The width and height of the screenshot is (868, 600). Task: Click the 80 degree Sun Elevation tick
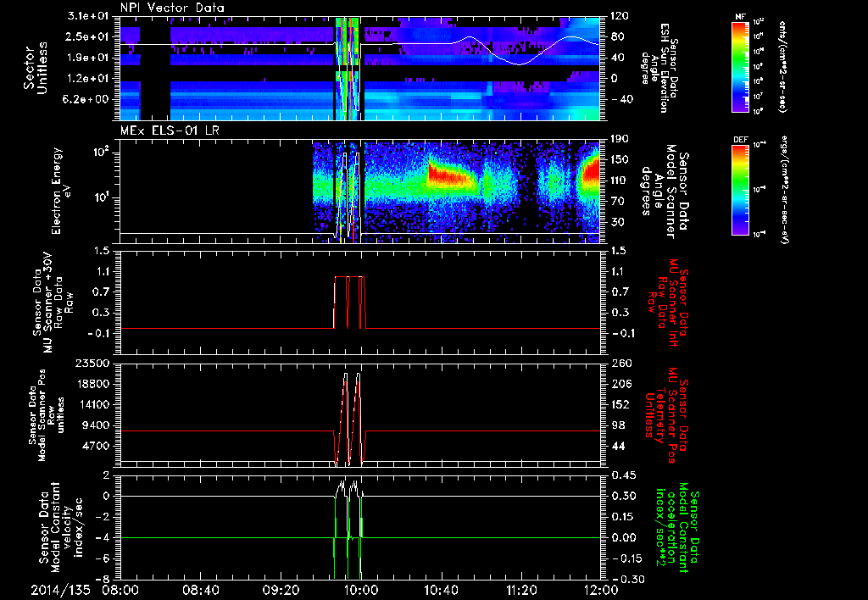tap(615, 36)
